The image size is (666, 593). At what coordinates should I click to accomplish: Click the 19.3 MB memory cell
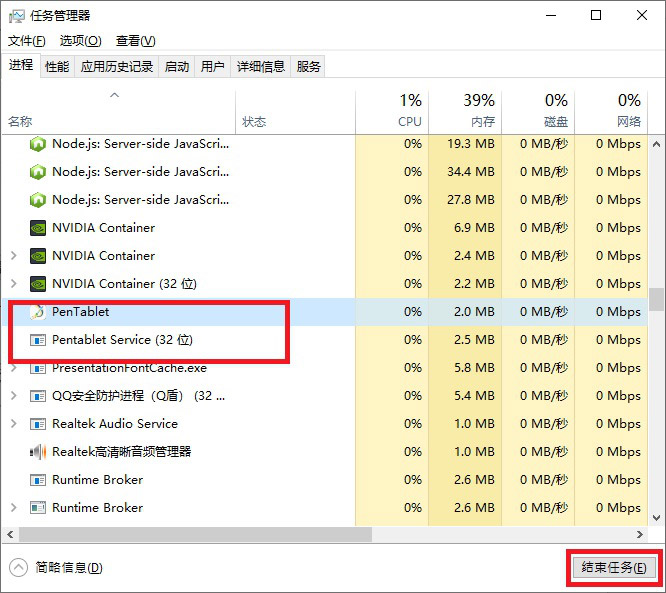465,144
